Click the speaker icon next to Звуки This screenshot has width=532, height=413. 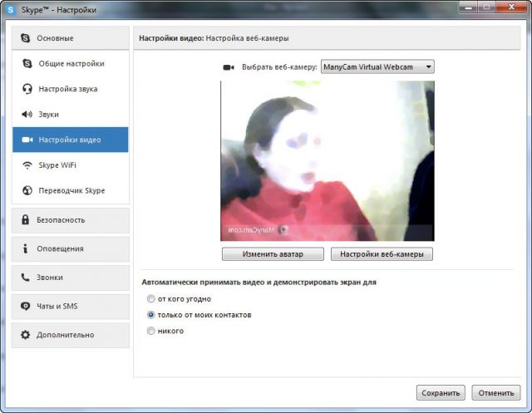(x=27, y=115)
